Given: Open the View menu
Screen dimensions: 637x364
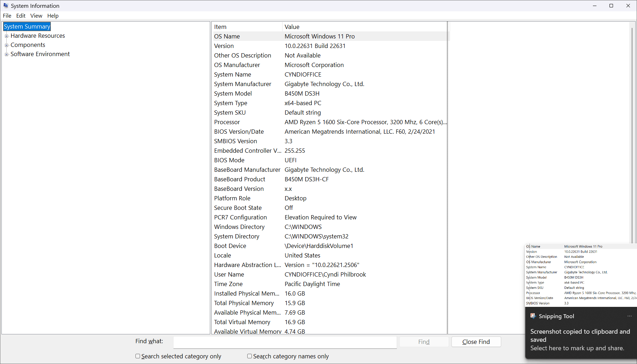Looking at the screenshot, I should [36, 16].
